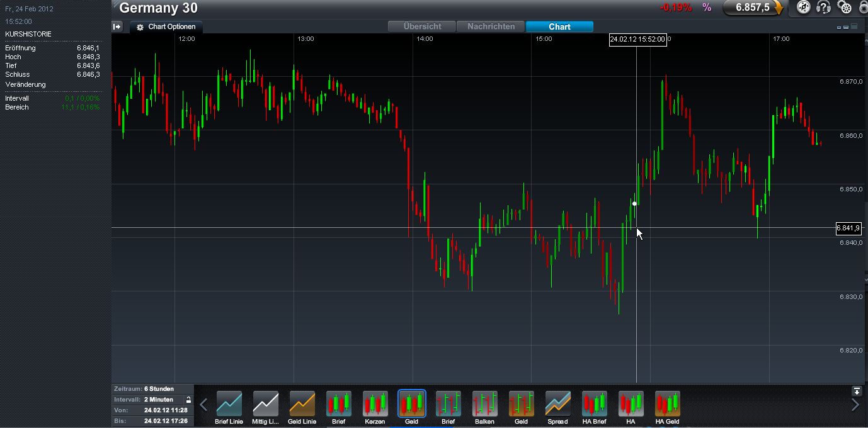Choose the HA Brief chart type
The width and height of the screenshot is (868, 428).
click(594, 404)
